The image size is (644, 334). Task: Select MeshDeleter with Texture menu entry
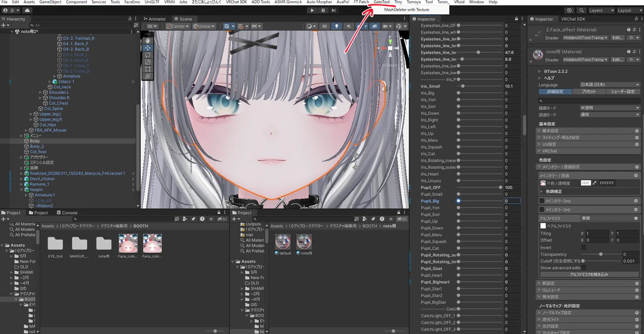407,10
